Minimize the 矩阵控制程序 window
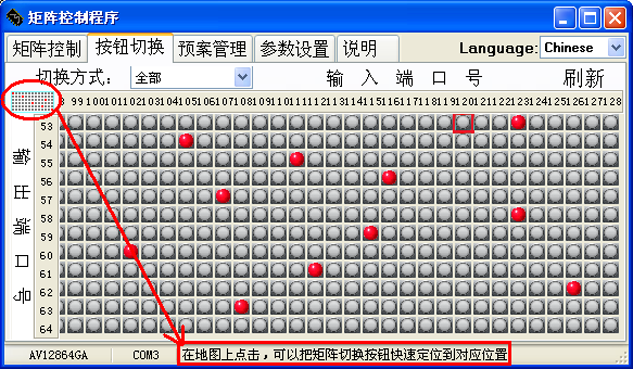633x369 pixels. click(565, 18)
